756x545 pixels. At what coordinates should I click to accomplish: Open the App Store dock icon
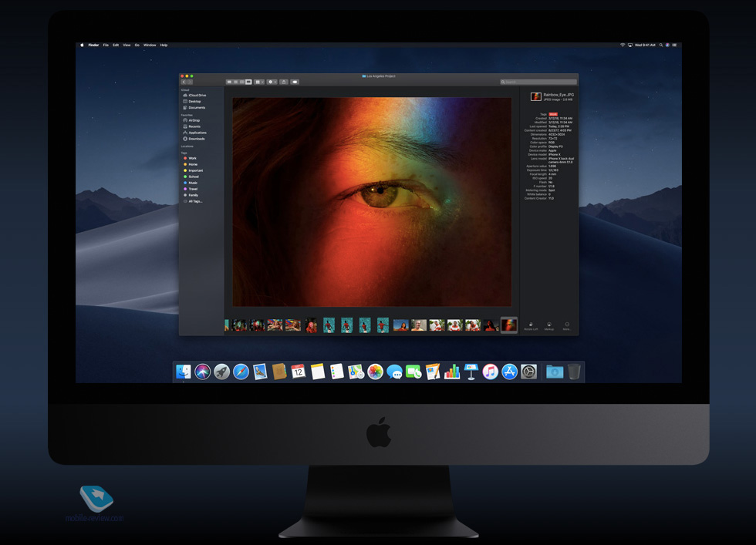click(x=509, y=372)
